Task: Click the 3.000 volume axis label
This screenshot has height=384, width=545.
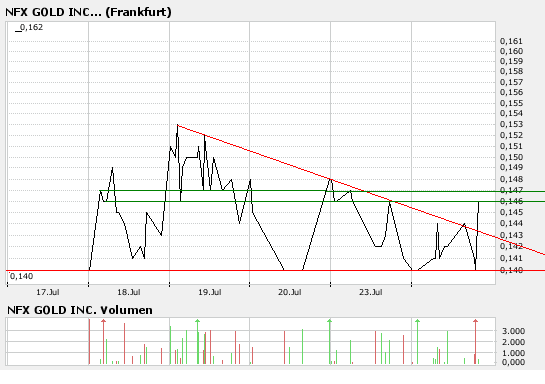Action: pyautogui.click(x=513, y=331)
